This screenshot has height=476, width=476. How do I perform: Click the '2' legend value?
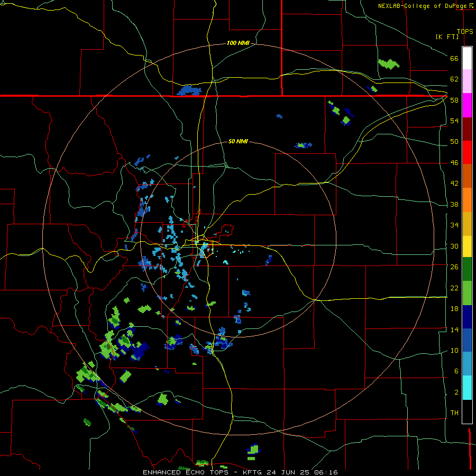tap(456, 392)
